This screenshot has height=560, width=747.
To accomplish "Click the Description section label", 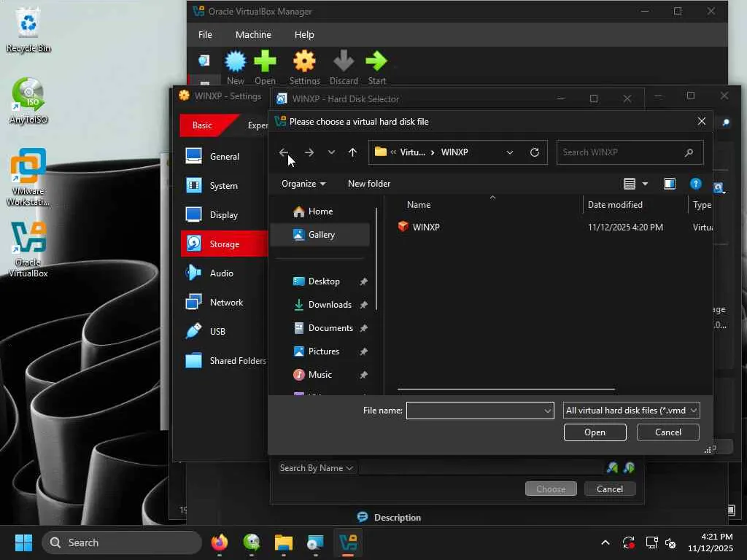I will point(398,518).
